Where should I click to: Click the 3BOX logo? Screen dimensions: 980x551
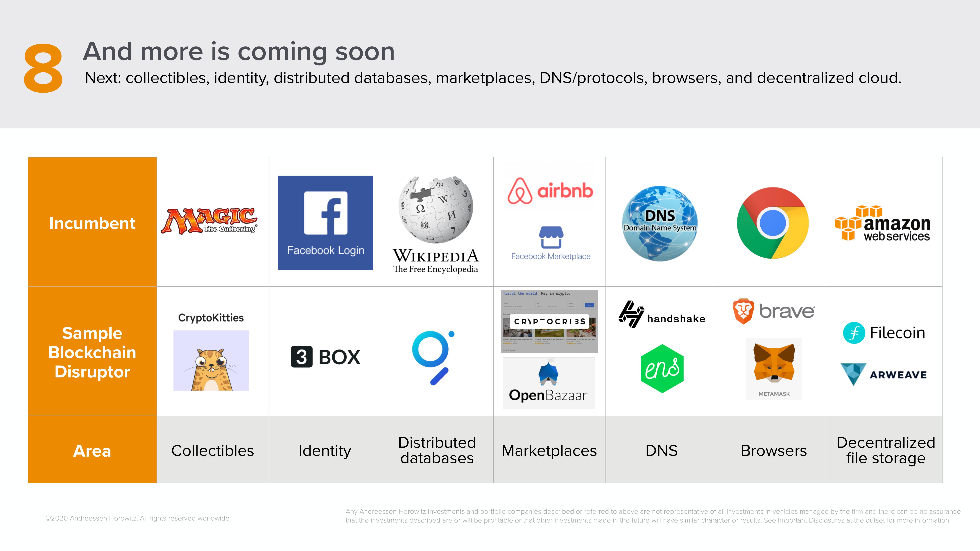(326, 357)
